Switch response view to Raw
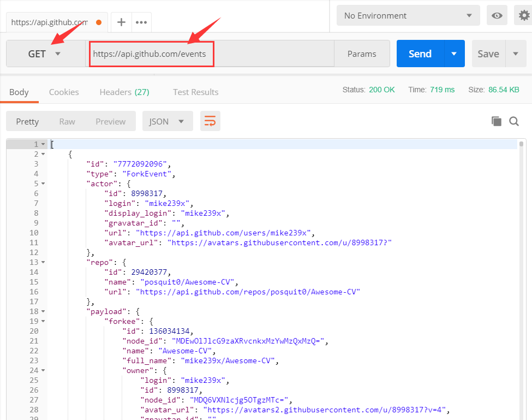532x420 pixels. (x=67, y=121)
